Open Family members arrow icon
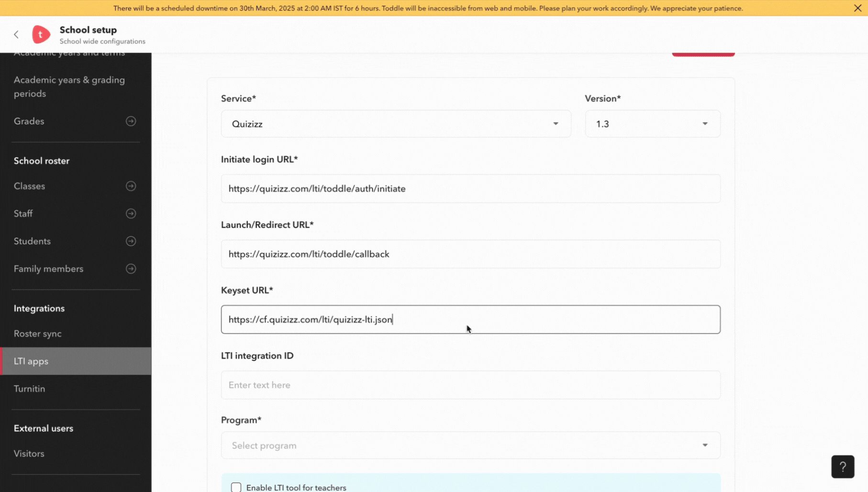 (x=131, y=268)
